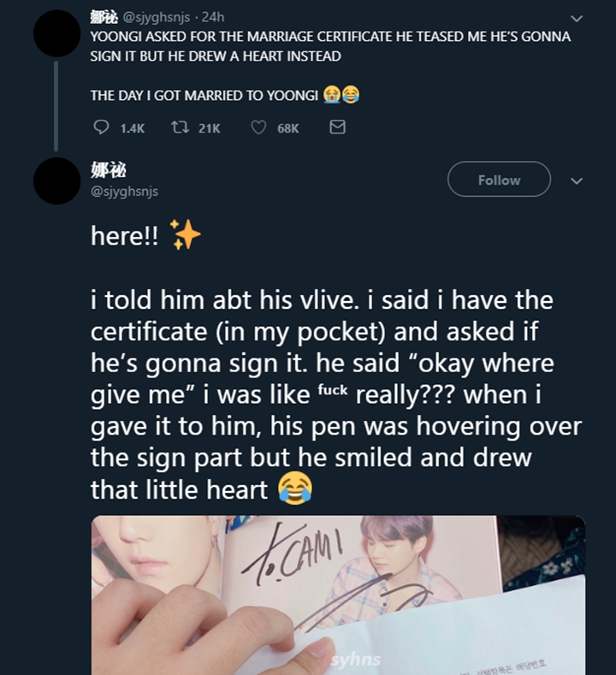Open the second tweet's profile avatar
Viewport: 616px width, 675px height.
(56, 181)
